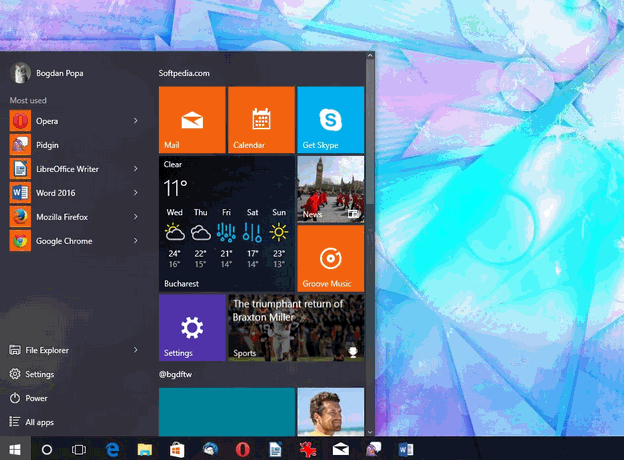Viewport: 624px width, 460px height.
Task: Click the Softpedia.com group title
Action: [x=184, y=73]
